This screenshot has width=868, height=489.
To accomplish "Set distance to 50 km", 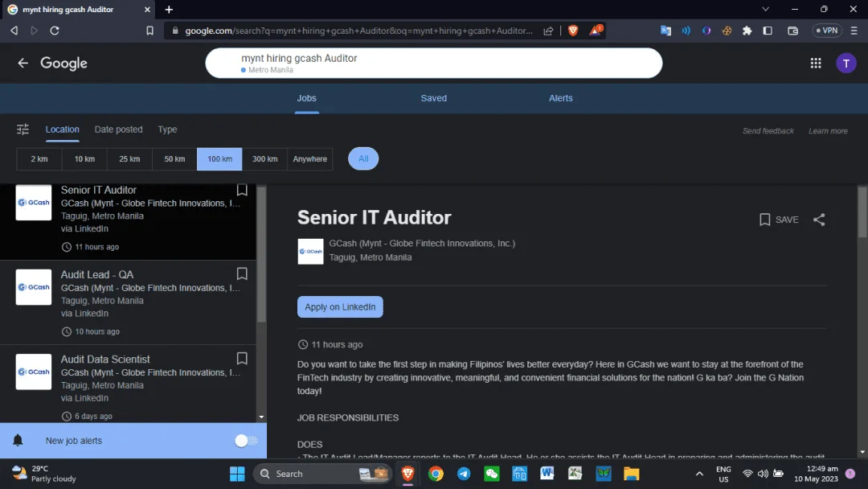I will click(174, 159).
